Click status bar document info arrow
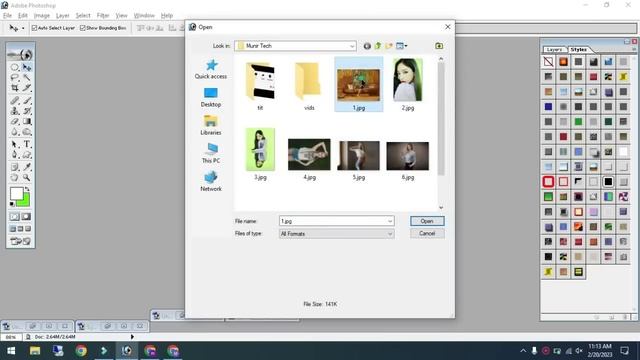640x360 pixels. pos(132,337)
